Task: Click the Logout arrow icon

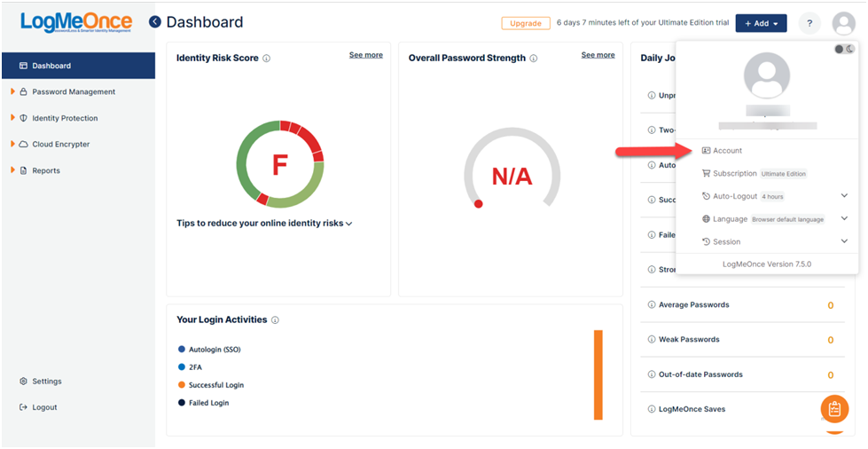Action: pyautogui.click(x=23, y=407)
